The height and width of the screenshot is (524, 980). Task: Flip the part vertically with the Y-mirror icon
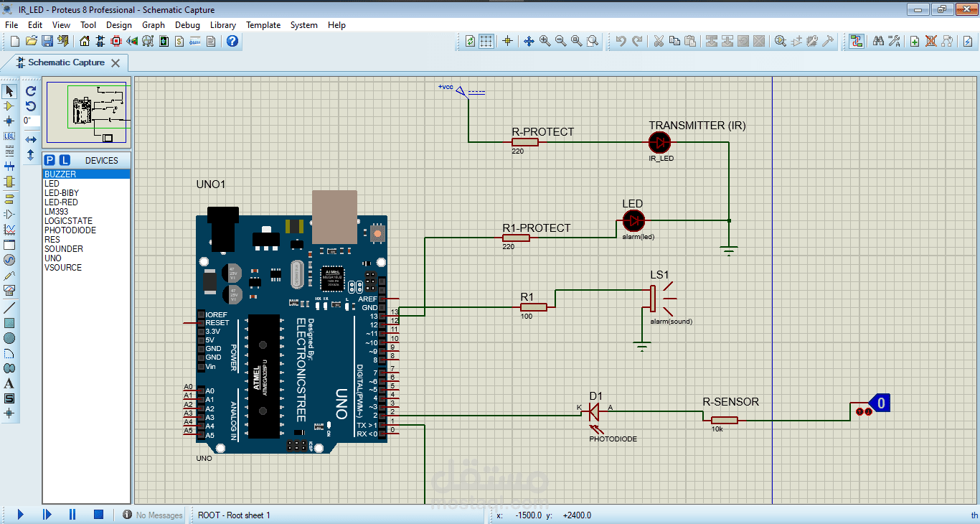pyautogui.click(x=31, y=154)
